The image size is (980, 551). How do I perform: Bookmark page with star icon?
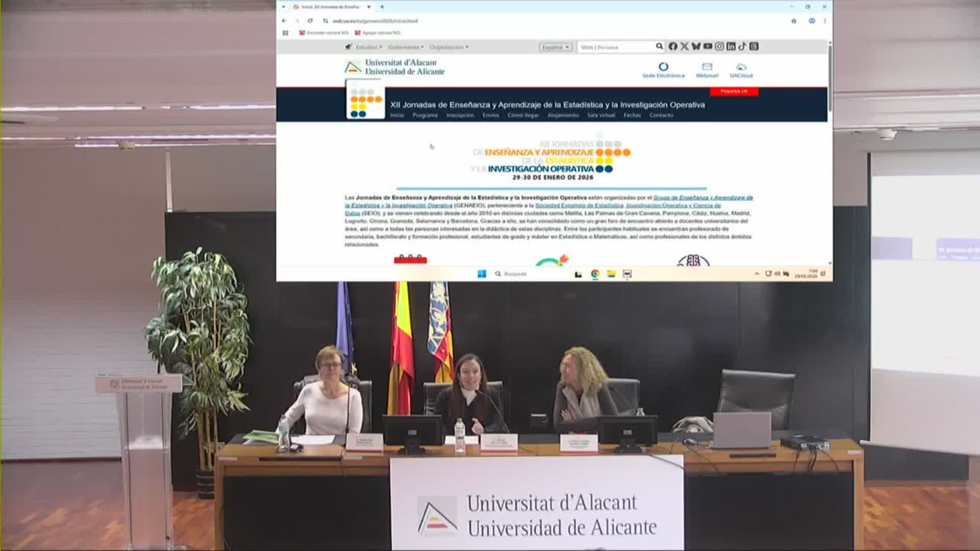794,21
